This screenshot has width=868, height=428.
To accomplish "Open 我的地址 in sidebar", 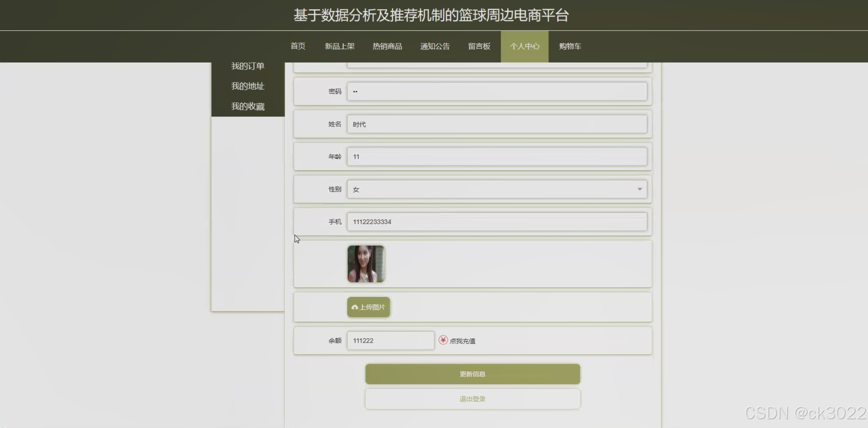I will [x=248, y=86].
